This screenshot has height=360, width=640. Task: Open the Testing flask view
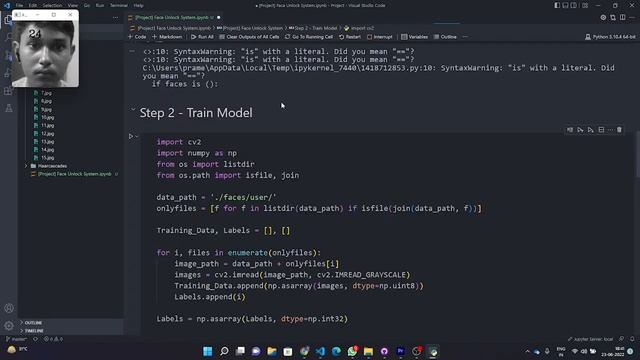click(x=9, y=108)
